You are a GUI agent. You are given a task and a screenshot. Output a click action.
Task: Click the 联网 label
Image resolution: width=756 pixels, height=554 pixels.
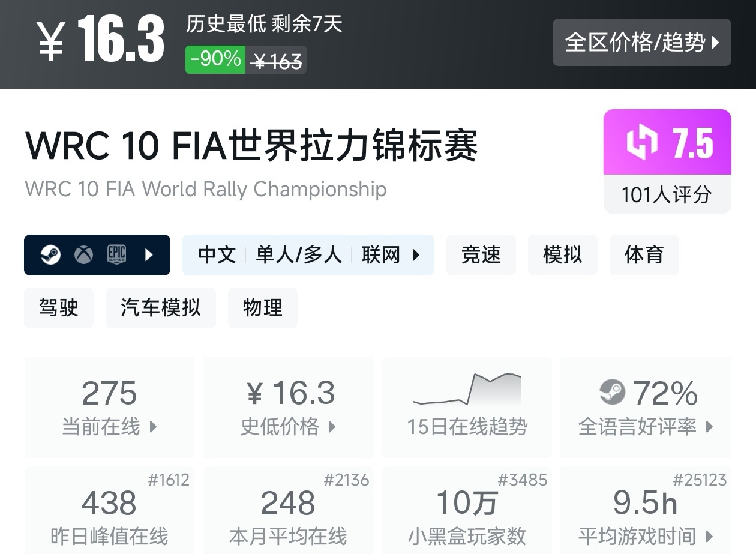pos(381,255)
